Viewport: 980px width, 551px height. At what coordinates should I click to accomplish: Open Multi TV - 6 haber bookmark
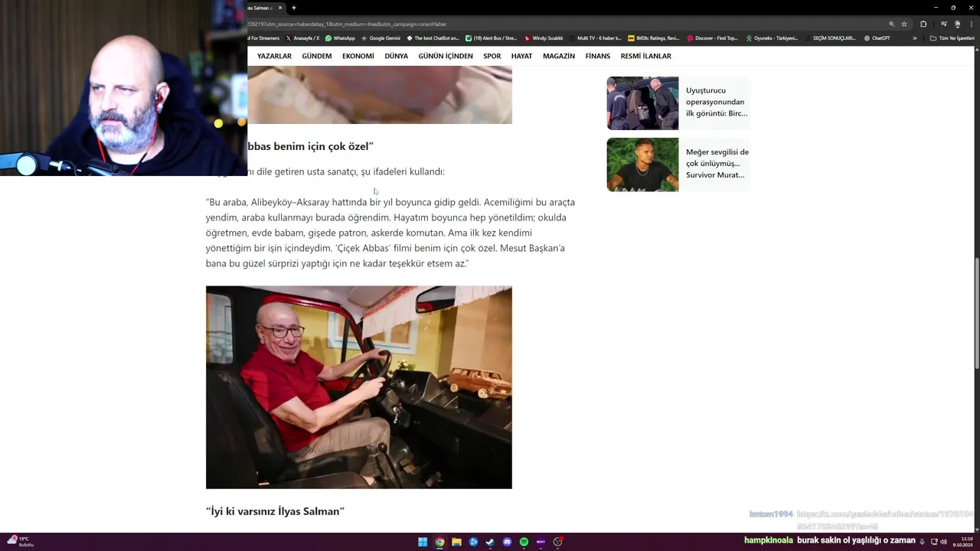click(596, 38)
